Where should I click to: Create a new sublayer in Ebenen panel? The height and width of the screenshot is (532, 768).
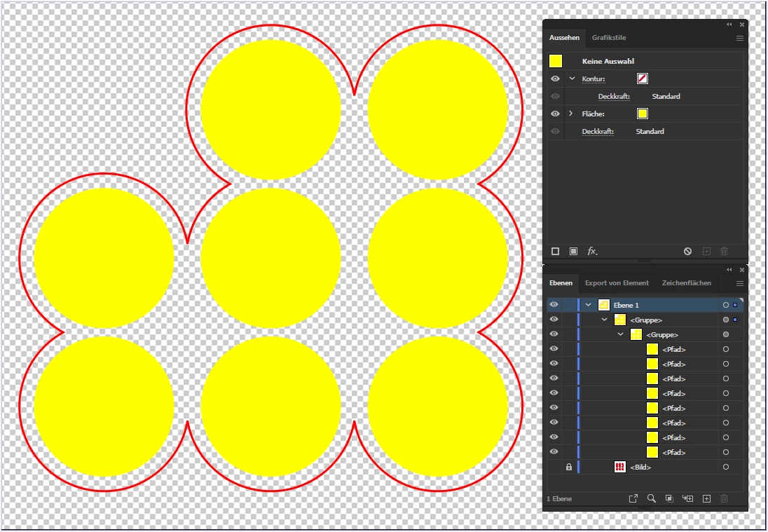tap(687, 498)
